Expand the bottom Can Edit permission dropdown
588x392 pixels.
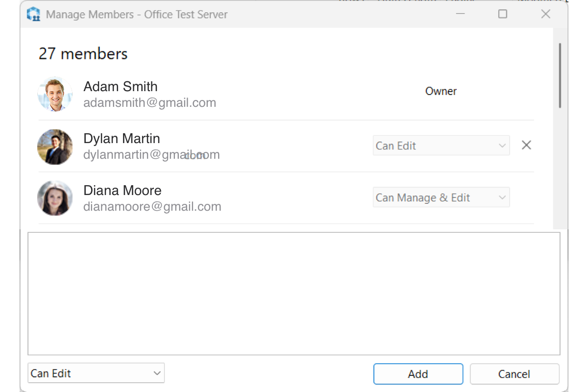96,373
